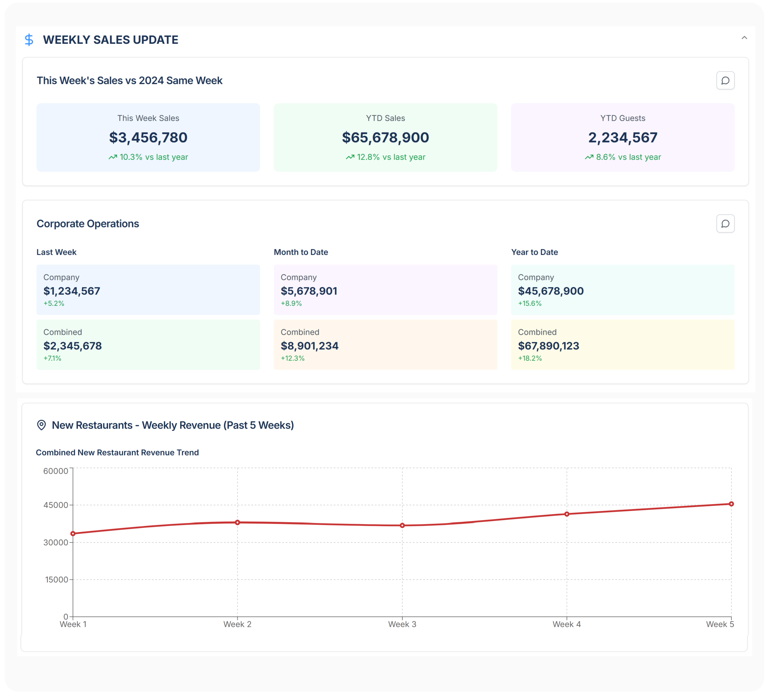Click the Combined YTD value $67,890,123

[549, 346]
